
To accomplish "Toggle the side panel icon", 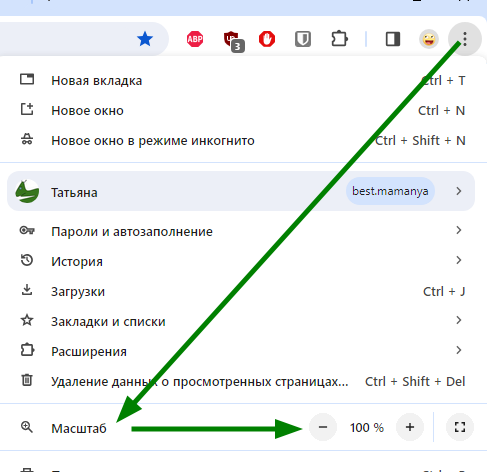I will (393, 39).
